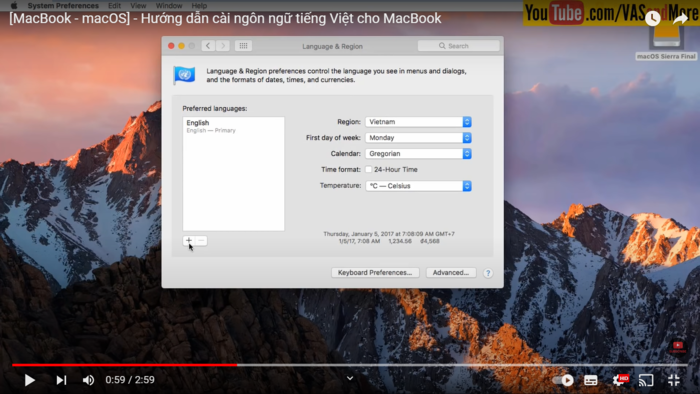This screenshot has width=700, height=394.
Task: Click the red subscribe watermark icon
Action: point(678,346)
